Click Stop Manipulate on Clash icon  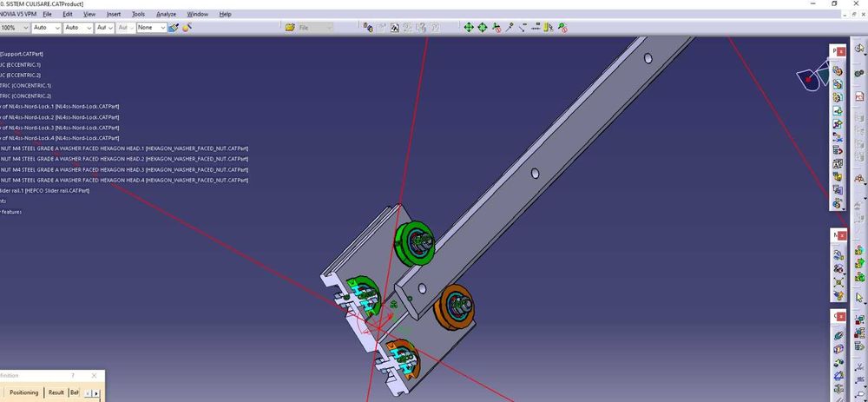click(x=838, y=294)
